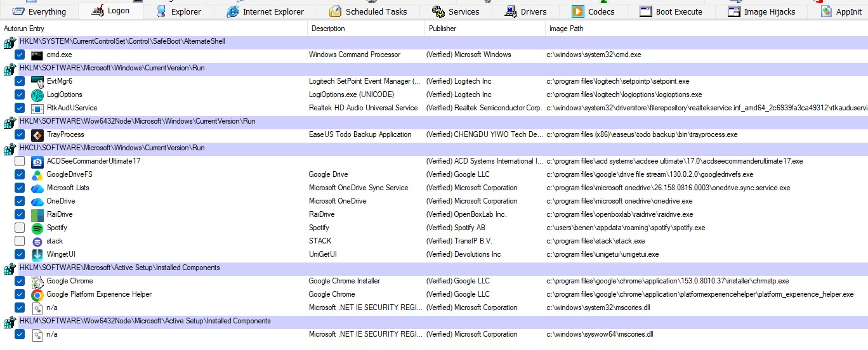Click the Google Chrome installer icon

coord(37,281)
